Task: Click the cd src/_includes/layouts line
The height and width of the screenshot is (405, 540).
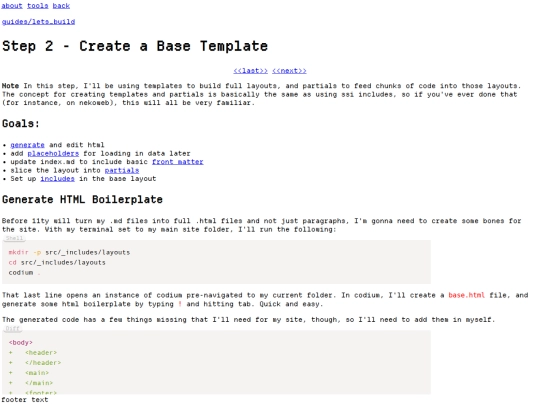Action: click(57, 262)
